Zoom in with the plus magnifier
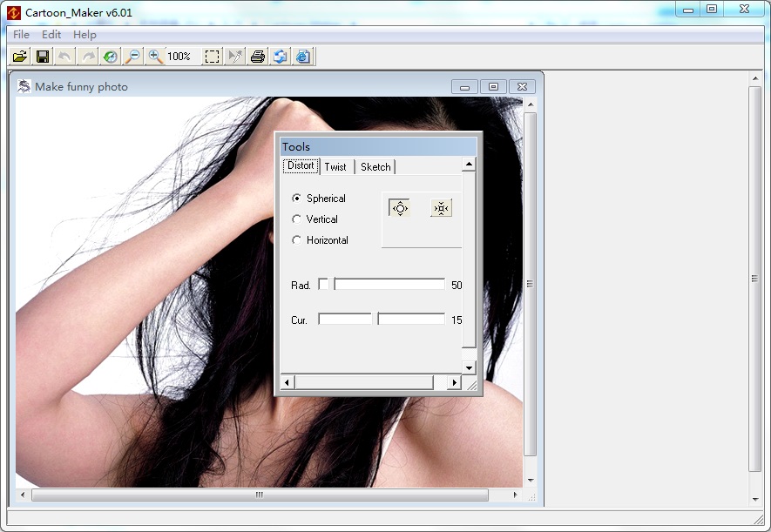Viewport: 771px width, 532px height. [155, 57]
